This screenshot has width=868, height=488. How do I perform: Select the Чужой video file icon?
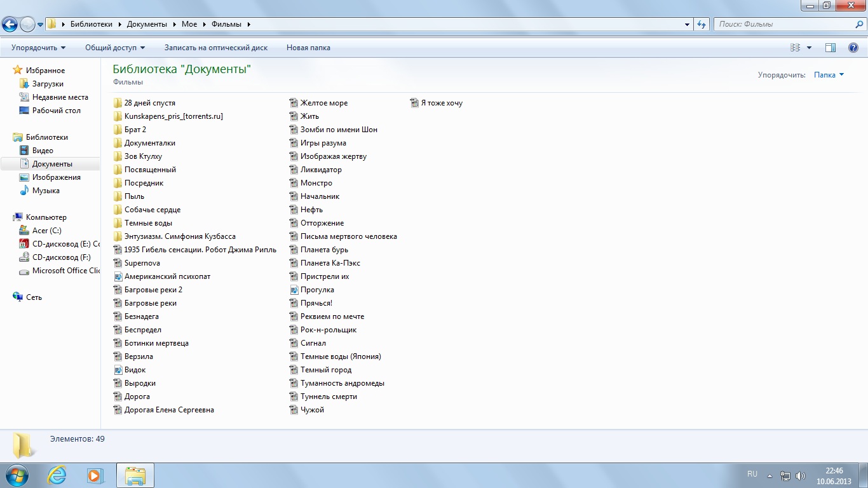pyautogui.click(x=294, y=410)
